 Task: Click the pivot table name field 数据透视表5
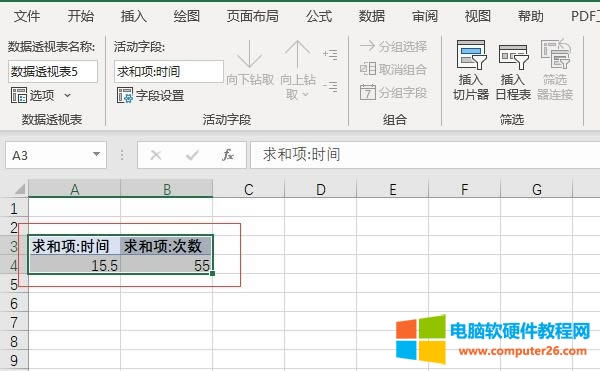coord(53,72)
